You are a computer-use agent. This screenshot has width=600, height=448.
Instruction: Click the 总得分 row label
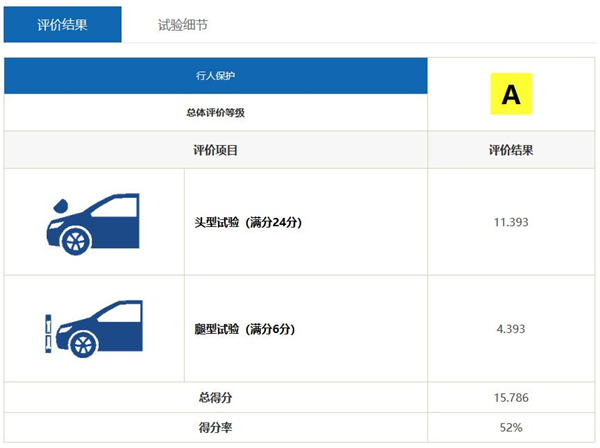(x=215, y=398)
